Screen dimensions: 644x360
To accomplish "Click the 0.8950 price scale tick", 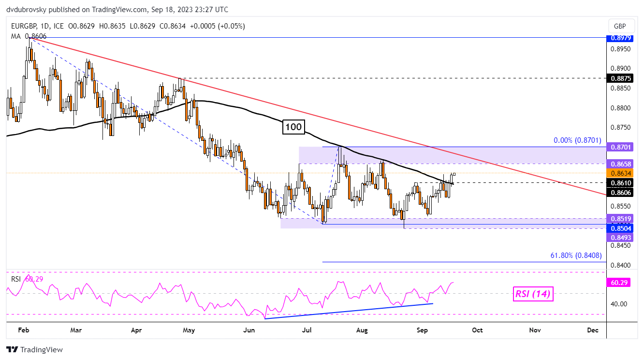I will point(619,49).
